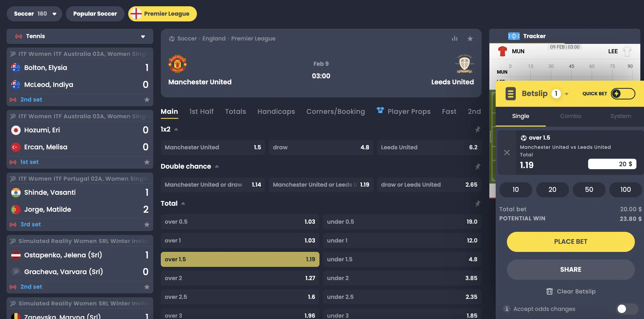Select draw or Leeds United 2.65
The height and width of the screenshot is (319, 644).
pos(429,185)
